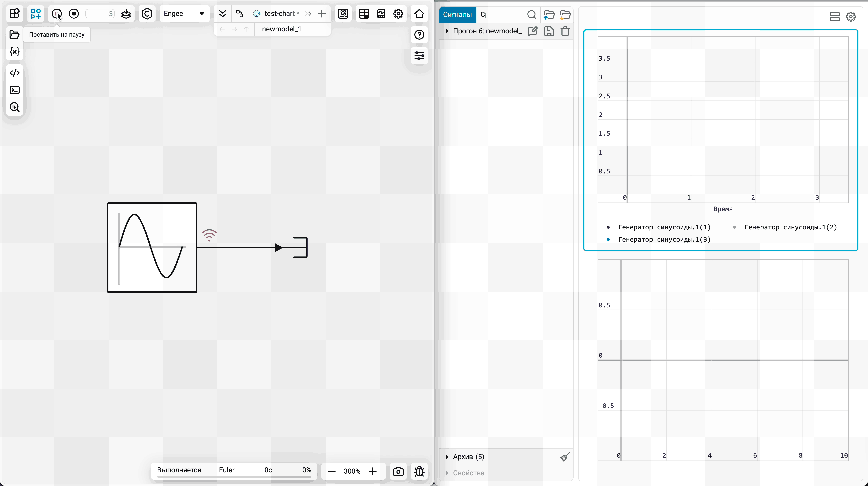
Task: Stop the simulation
Action: (74, 14)
